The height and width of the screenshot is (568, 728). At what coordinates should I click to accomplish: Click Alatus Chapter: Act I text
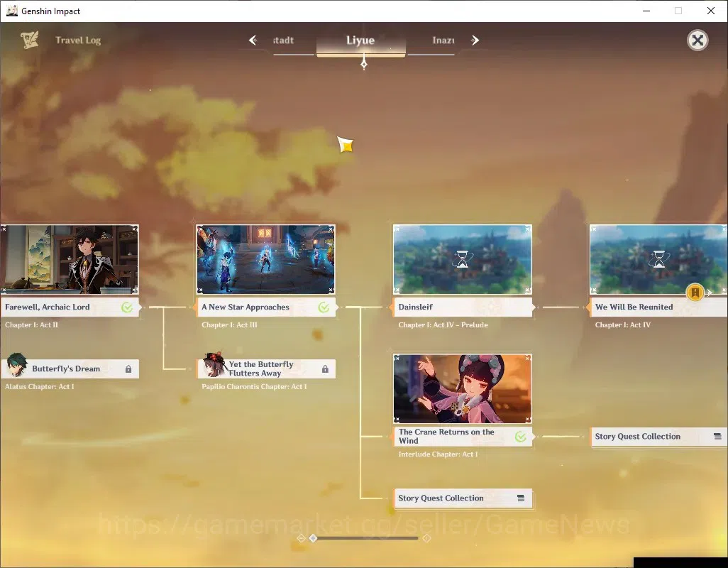[40, 386]
